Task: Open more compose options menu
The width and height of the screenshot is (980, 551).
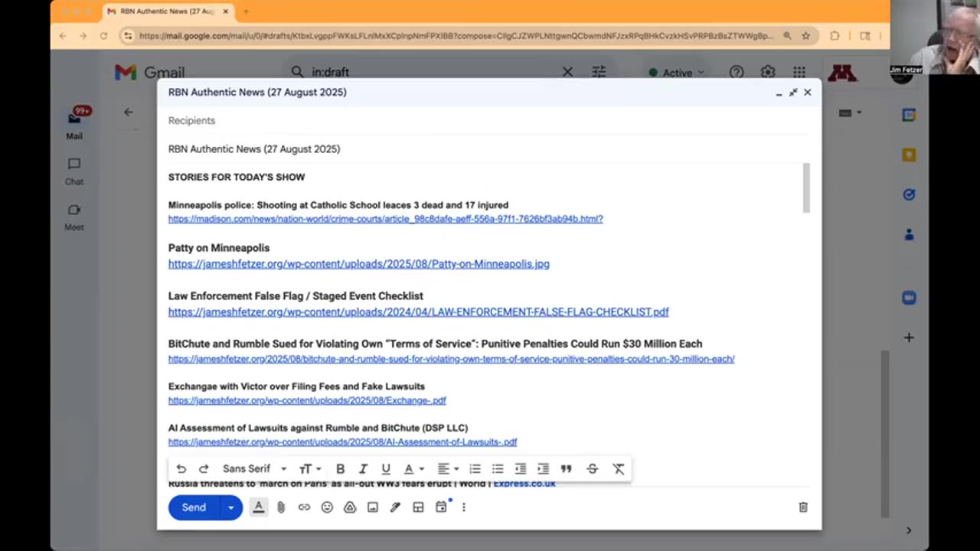Action: tap(464, 507)
